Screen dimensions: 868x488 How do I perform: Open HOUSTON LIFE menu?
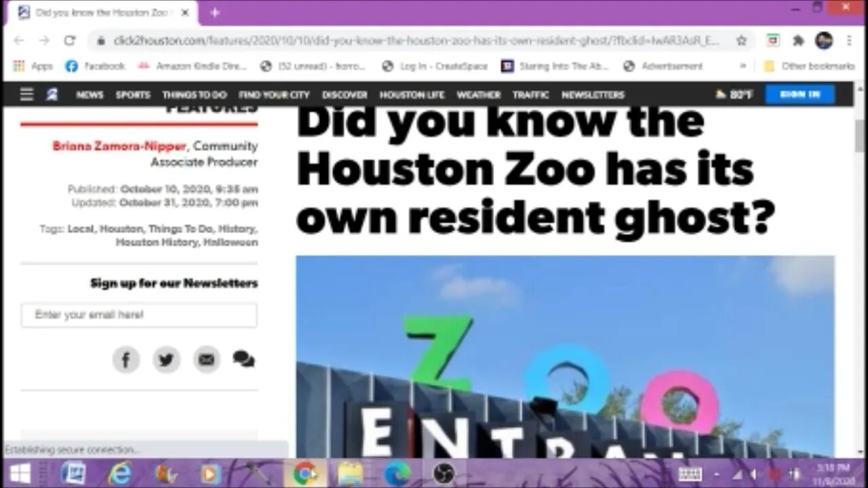(412, 95)
